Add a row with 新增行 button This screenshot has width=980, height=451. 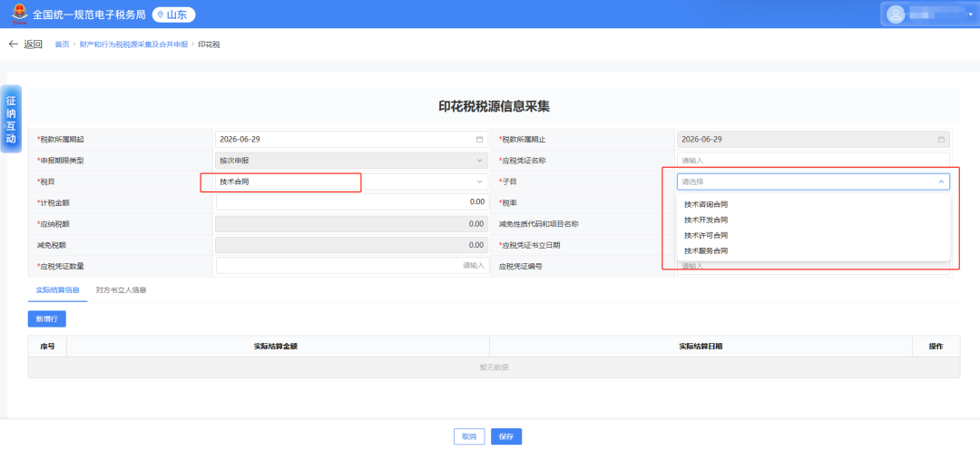click(47, 319)
